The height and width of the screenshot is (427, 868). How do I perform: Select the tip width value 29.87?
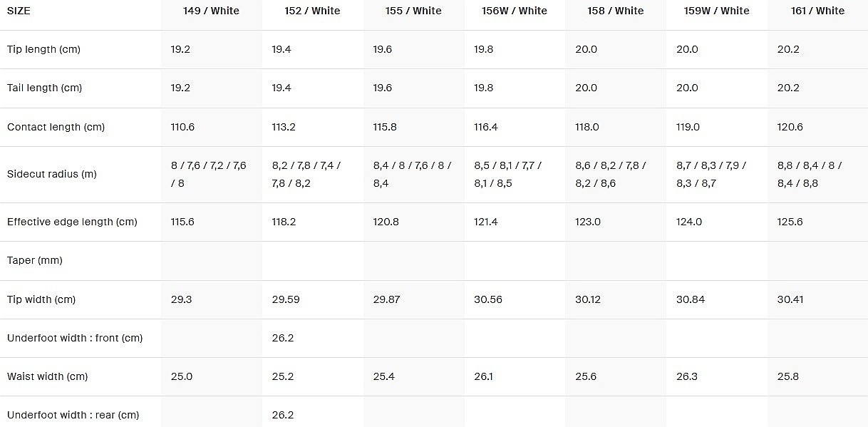point(387,299)
